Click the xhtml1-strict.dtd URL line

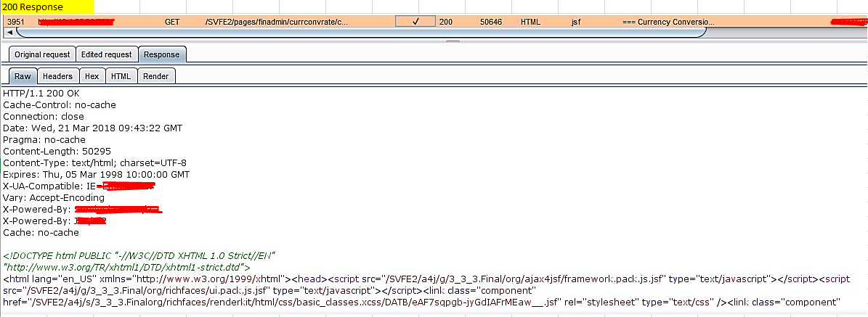click(127, 267)
